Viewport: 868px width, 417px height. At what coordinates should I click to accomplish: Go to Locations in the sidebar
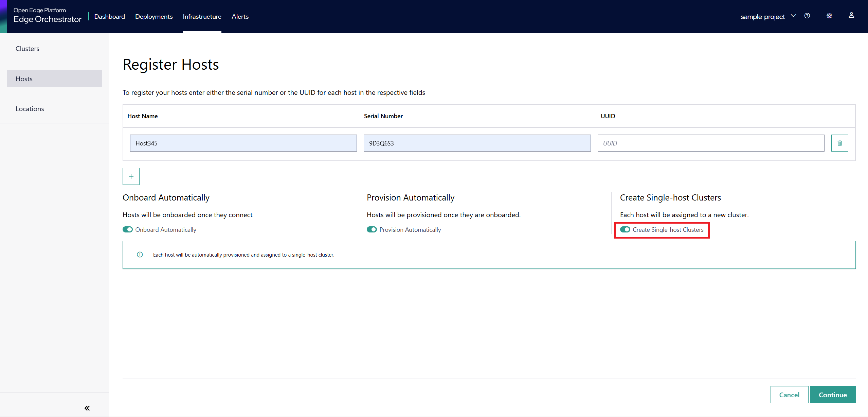coord(30,108)
